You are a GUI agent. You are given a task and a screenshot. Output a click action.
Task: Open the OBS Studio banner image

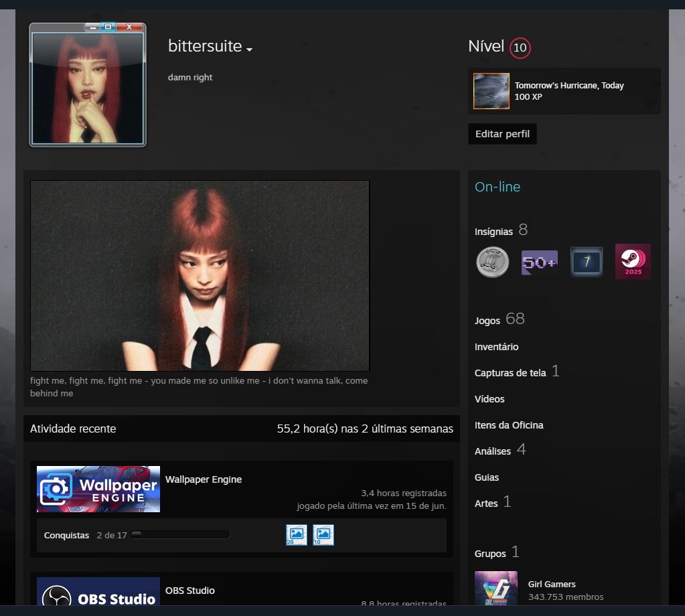point(98,591)
